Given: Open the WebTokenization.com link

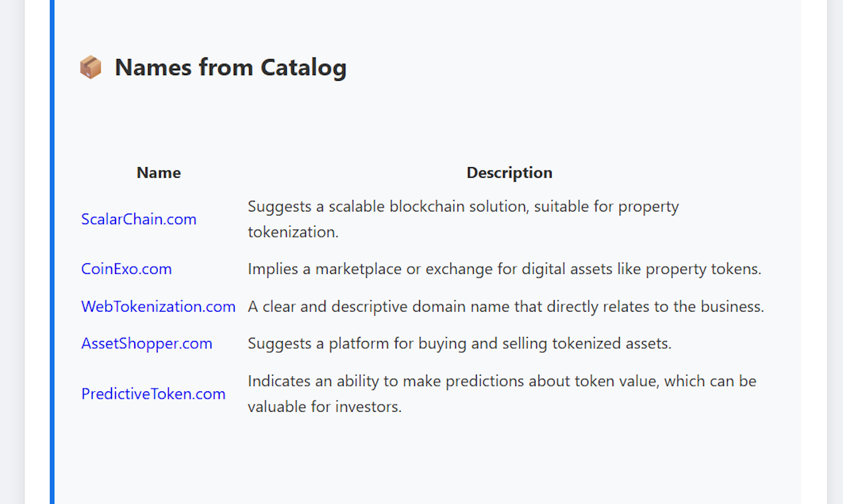Looking at the screenshot, I should [x=158, y=306].
